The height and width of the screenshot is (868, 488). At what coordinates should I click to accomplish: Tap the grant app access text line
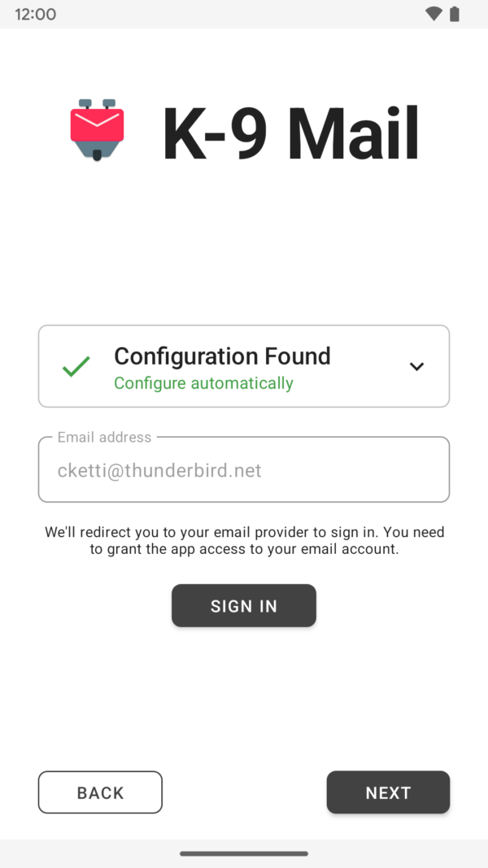[x=244, y=550]
